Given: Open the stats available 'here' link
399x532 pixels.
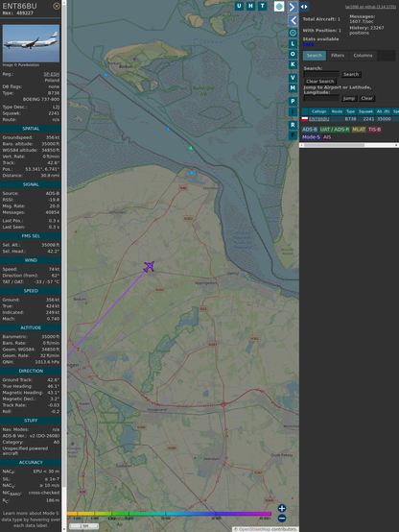Looking at the screenshot, I should click(x=308, y=44).
